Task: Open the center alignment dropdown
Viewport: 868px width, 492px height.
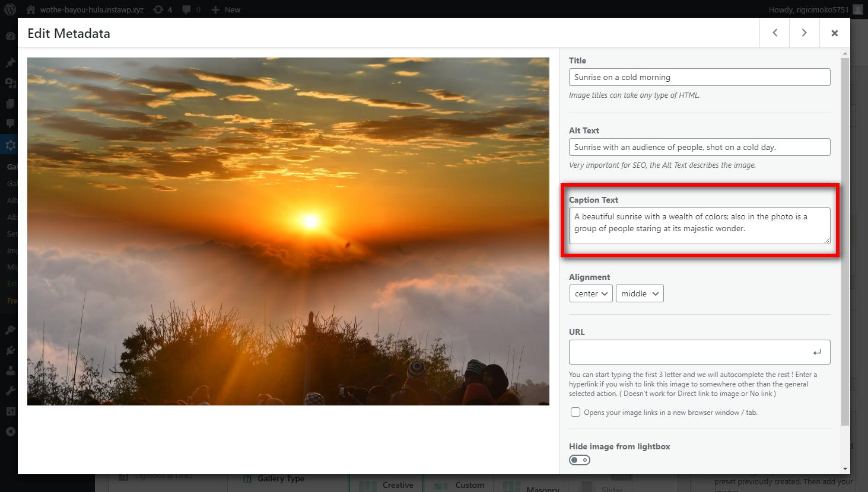Action: tap(590, 293)
